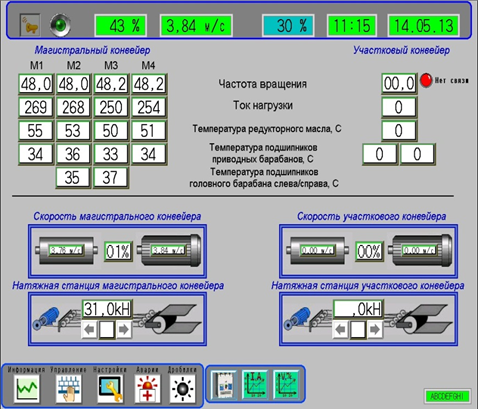Click the Ток нагрузки label
The width and height of the screenshot is (478, 409).
pyautogui.click(x=263, y=105)
